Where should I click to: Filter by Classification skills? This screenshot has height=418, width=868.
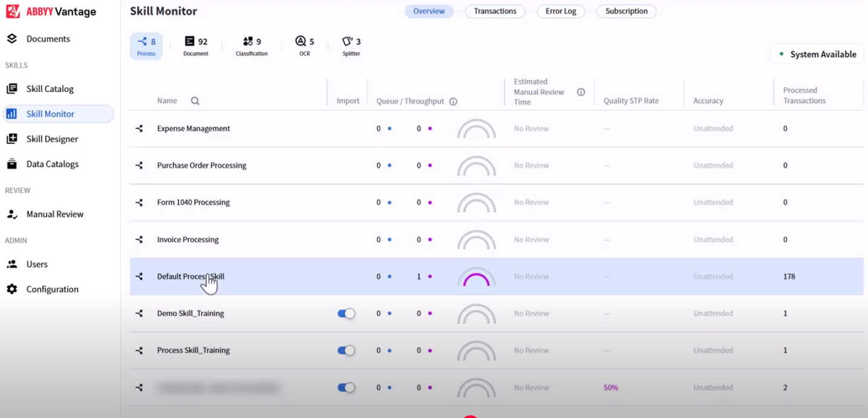click(x=252, y=47)
